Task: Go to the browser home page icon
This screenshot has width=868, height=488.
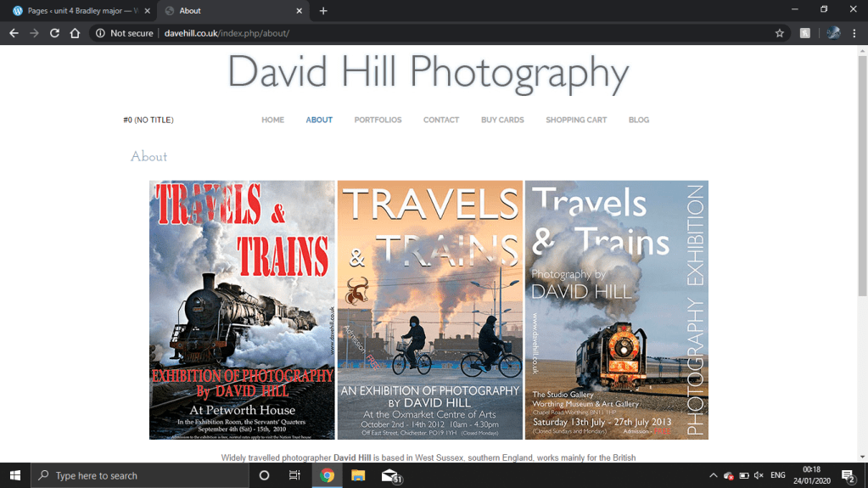Action: point(75,33)
